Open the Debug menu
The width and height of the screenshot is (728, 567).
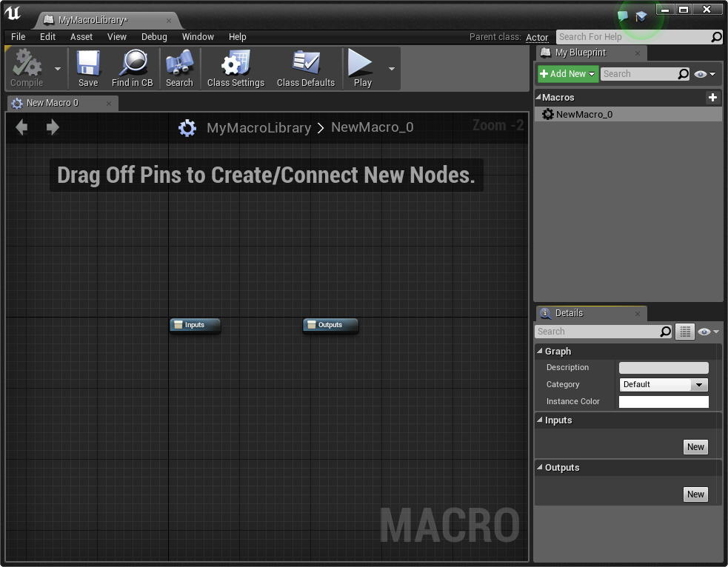154,37
